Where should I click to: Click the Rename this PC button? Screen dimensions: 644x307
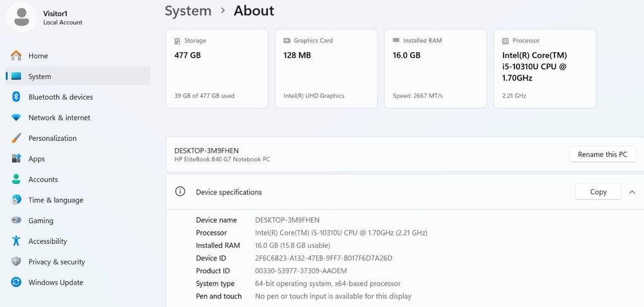[602, 154]
